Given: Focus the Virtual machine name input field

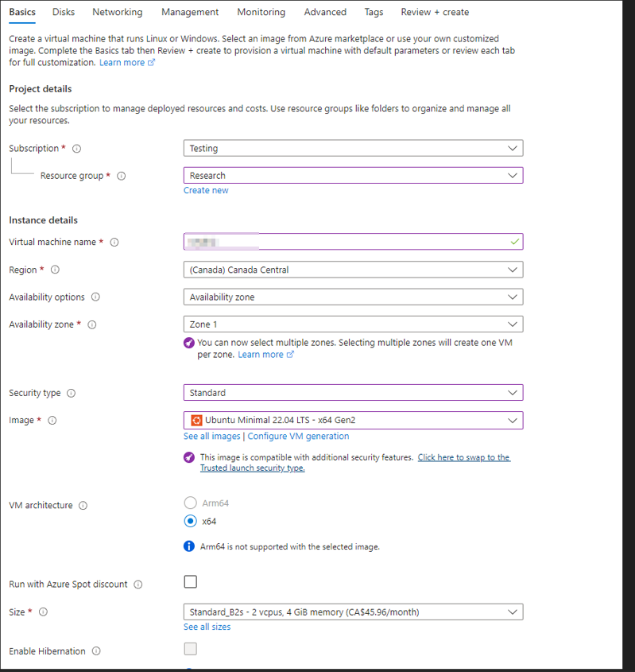Looking at the screenshot, I should coord(353,242).
